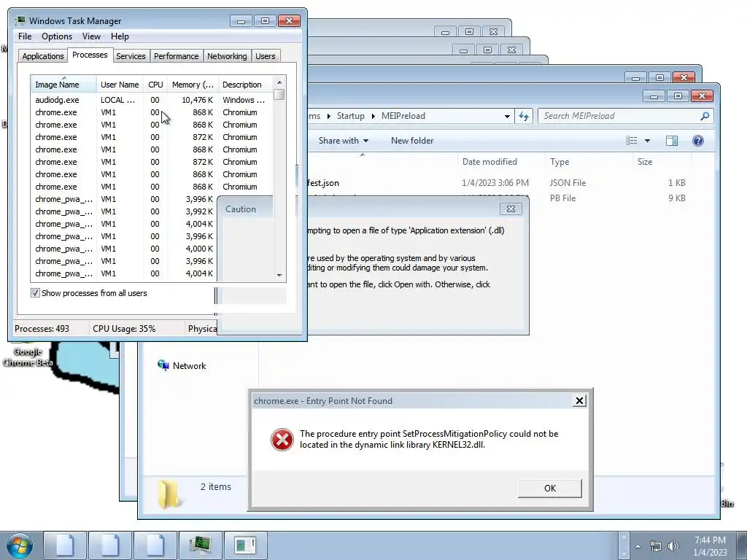The width and height of the screenshot is (747, 560).
Task: Select the Network icon in navigation pane
Action: click(163, 365)
